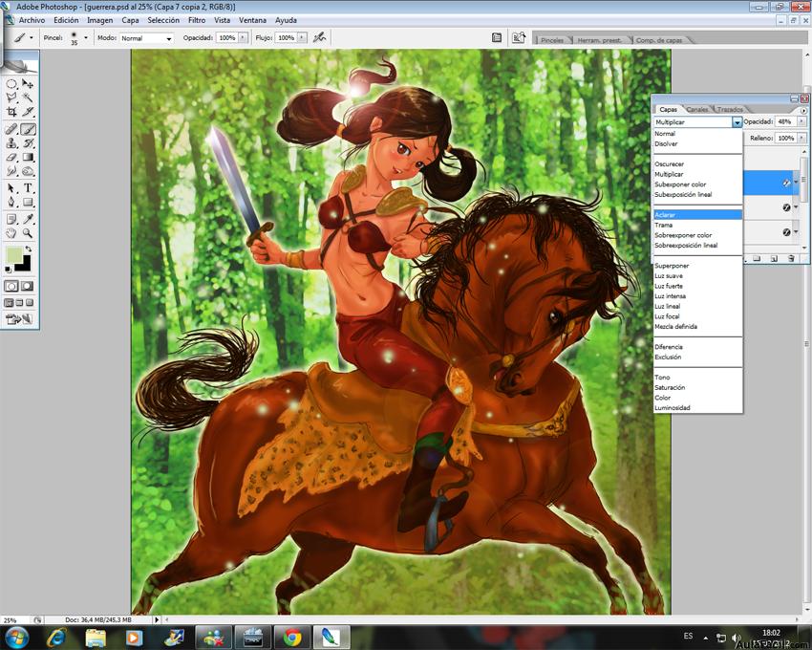
Task: Select the Zoom tool
Action: [x=28, y=233]
